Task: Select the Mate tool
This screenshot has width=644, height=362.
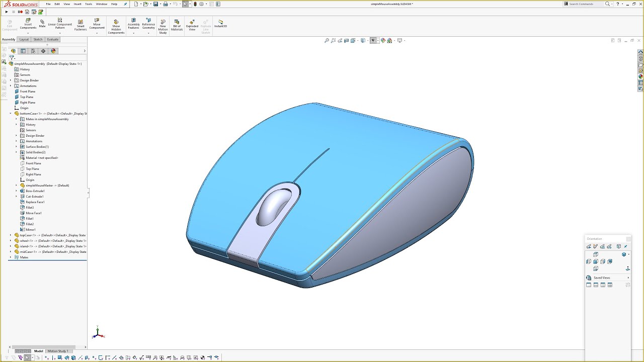Action: [42, 24]
